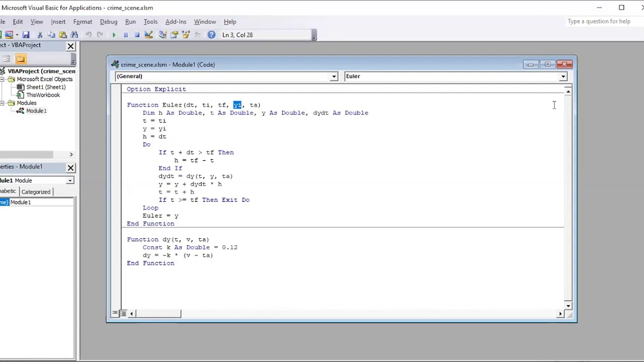Open the Edit menu

pos(18,22)
